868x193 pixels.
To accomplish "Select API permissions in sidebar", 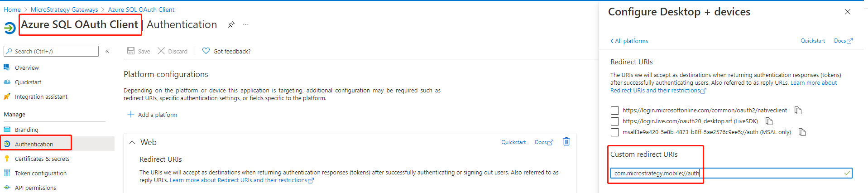I will pos(35,188).
